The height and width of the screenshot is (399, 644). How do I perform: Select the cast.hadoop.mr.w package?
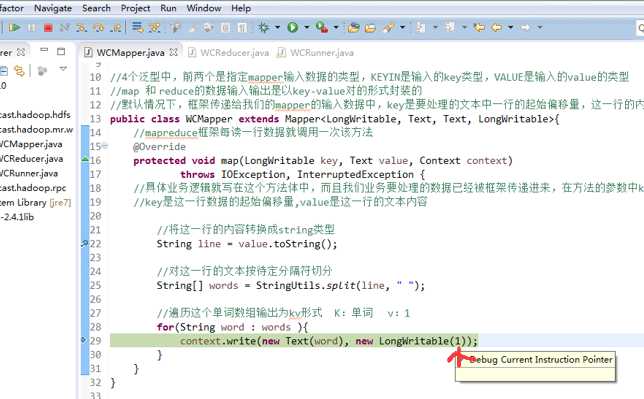(x=36, y=129)
